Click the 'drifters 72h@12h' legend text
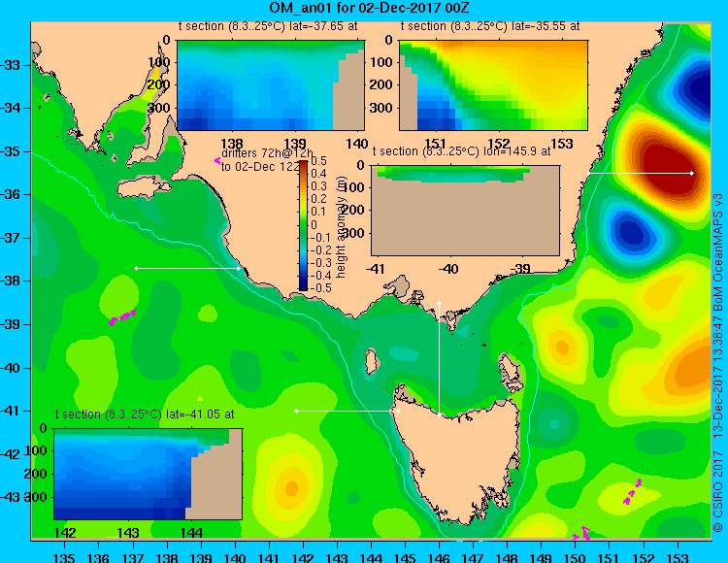The image size is (728, 563). 267,153
